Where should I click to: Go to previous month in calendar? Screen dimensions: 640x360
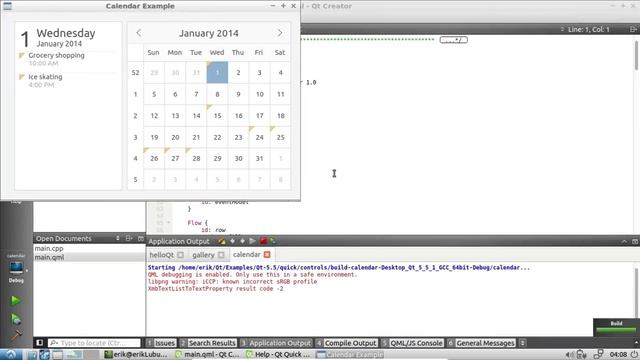139,33
